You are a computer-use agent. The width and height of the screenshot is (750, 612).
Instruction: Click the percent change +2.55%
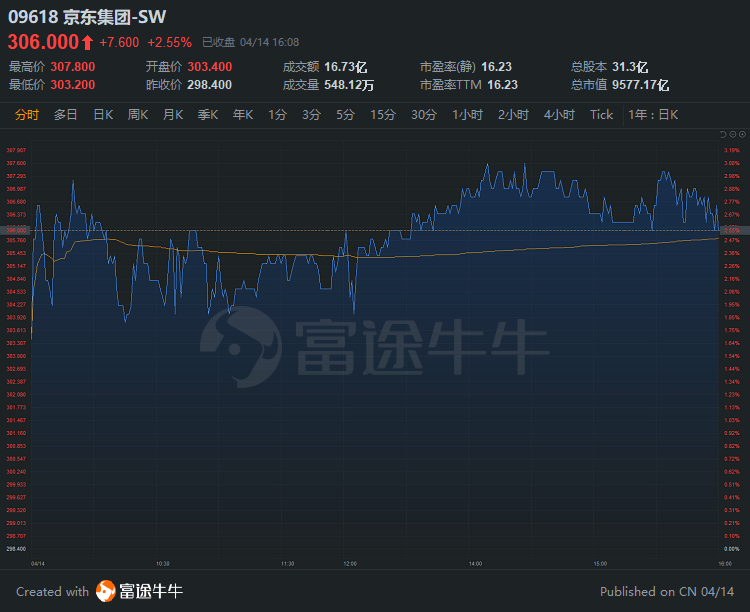click(169, 43)
